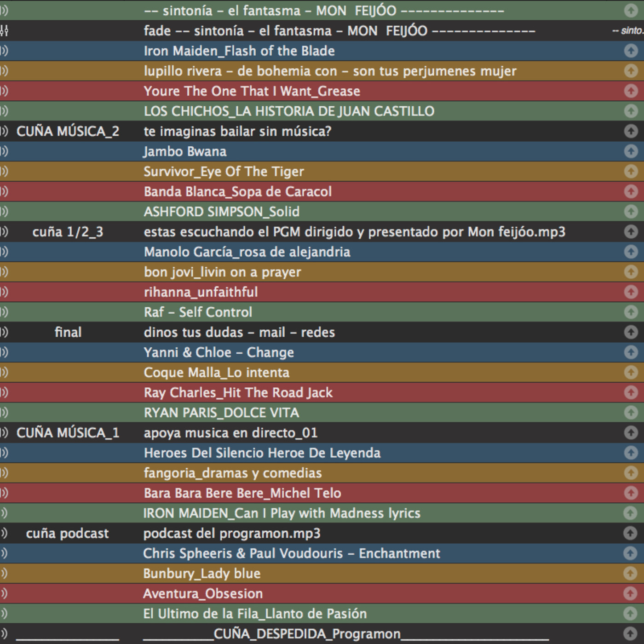Click arrow icon on Aventura_Obsesion row
Screen dimensions: 644x644
[630, 593]
